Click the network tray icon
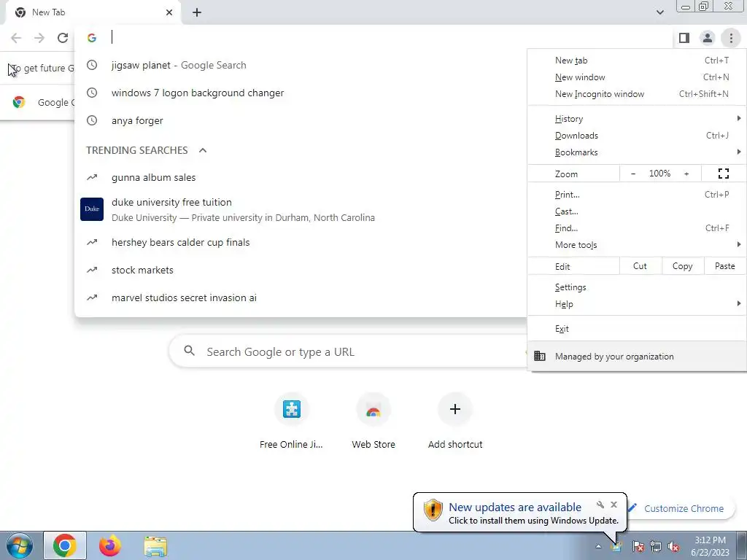This screenshot has height=560, width=747. click(x=656, y=546)
